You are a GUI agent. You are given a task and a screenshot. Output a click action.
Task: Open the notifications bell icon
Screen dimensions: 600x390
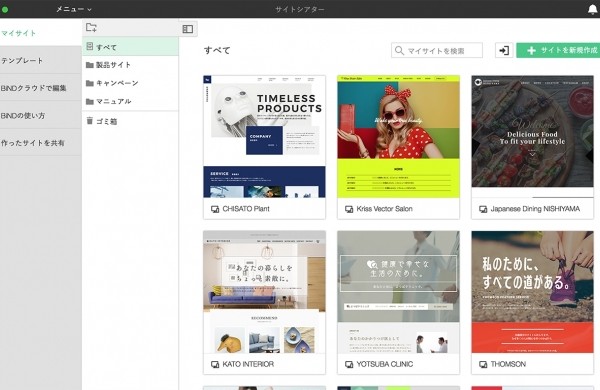tap(593, 9)
